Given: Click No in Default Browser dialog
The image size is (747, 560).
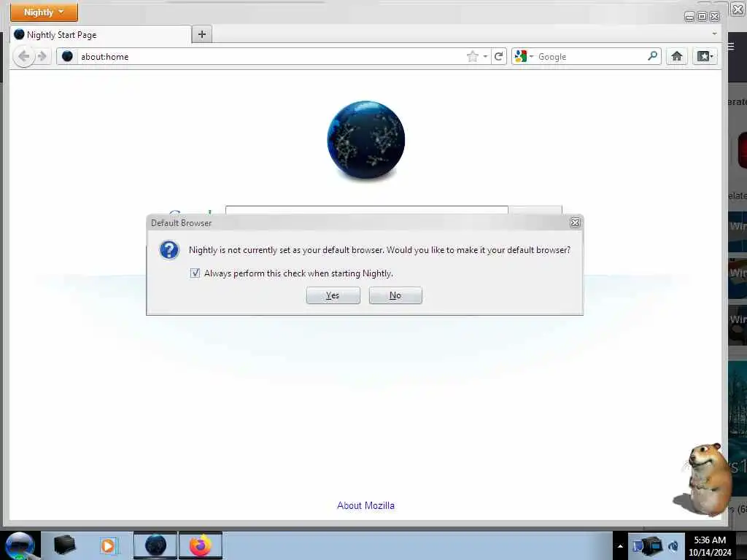Looking at the screenshot, I should 395,295.
